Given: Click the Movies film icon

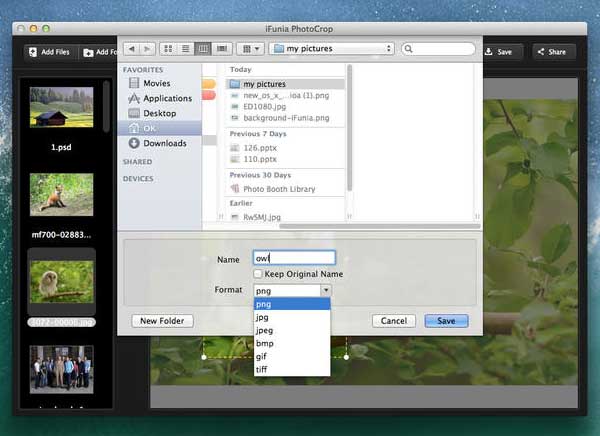Looking at the screenshot, I should (134, 83).
